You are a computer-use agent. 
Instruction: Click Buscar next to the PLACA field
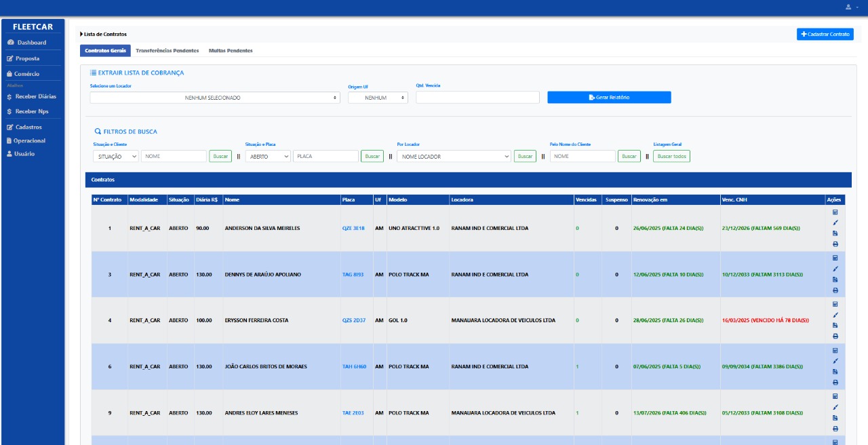[372, 156]
